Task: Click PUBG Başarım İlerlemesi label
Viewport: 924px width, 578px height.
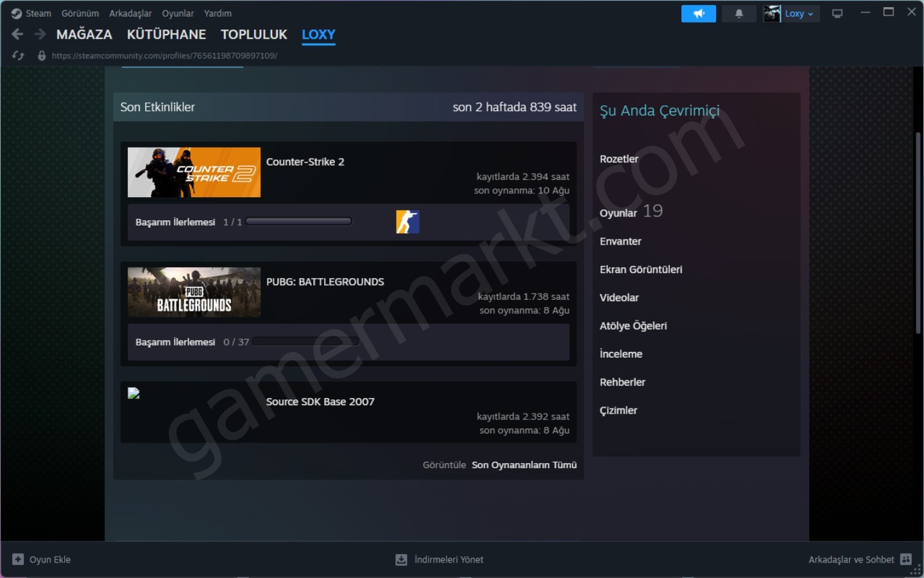Action: (x=175, y=342)
